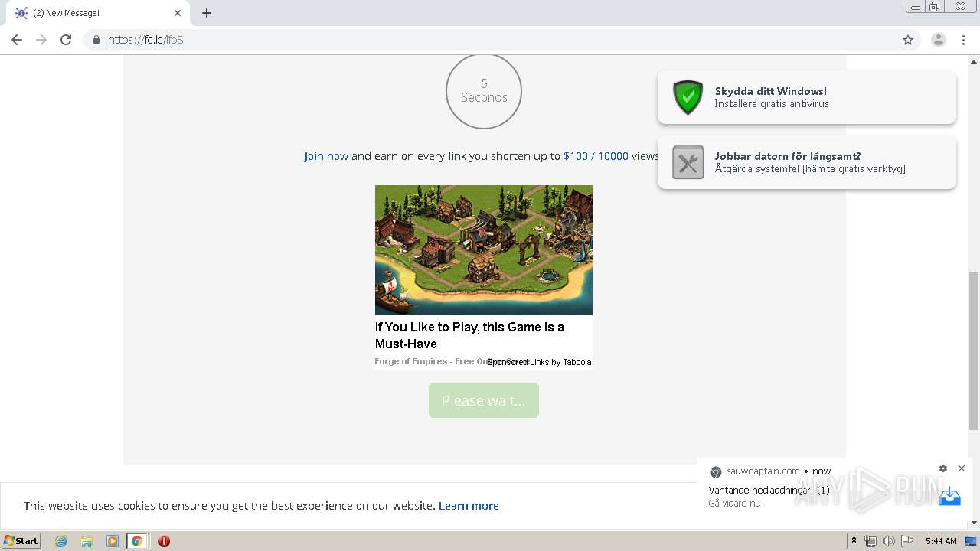The height and width of the screenshot is (551, 980).
Task: Click the 5:44 AM system clock
Action: pos(941,541)
